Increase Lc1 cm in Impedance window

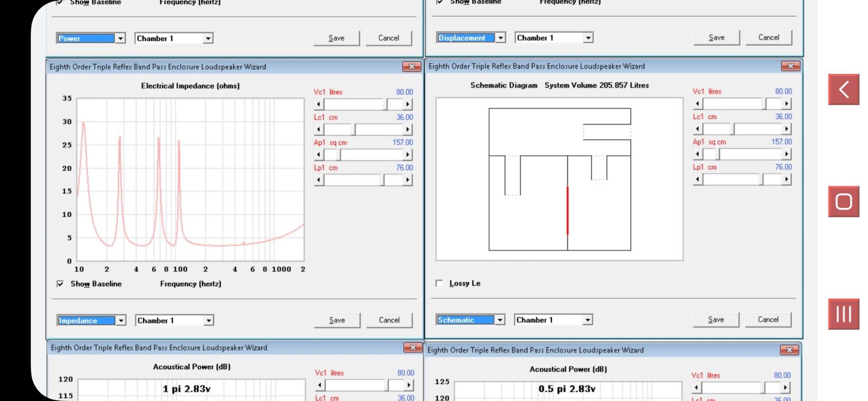tap(408, 129)
